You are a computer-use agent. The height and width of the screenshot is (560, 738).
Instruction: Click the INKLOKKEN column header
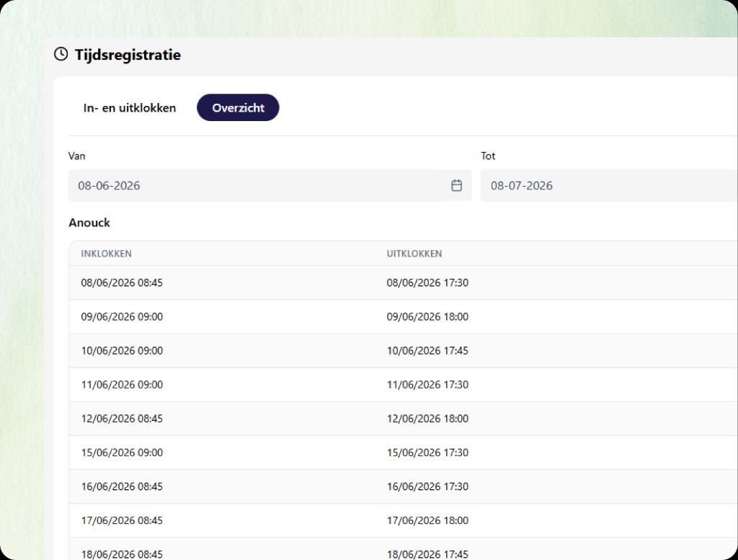coord(107,254)
